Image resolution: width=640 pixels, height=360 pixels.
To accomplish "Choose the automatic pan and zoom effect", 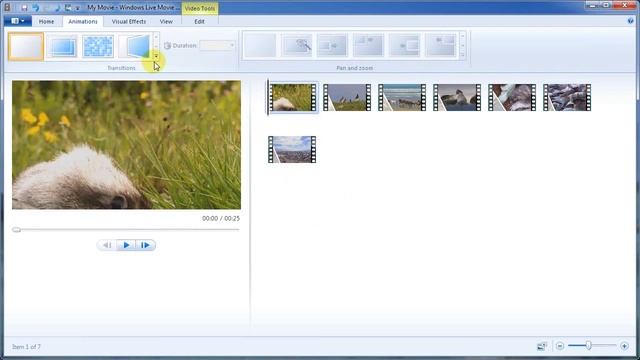I will (x=296, y=45).
